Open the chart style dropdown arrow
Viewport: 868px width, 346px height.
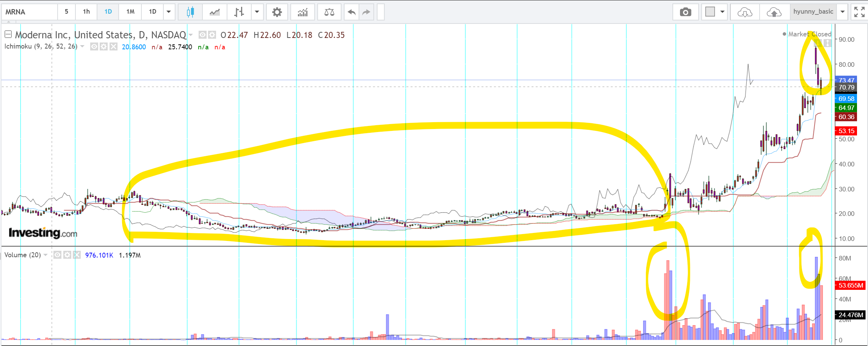(257, 12)
